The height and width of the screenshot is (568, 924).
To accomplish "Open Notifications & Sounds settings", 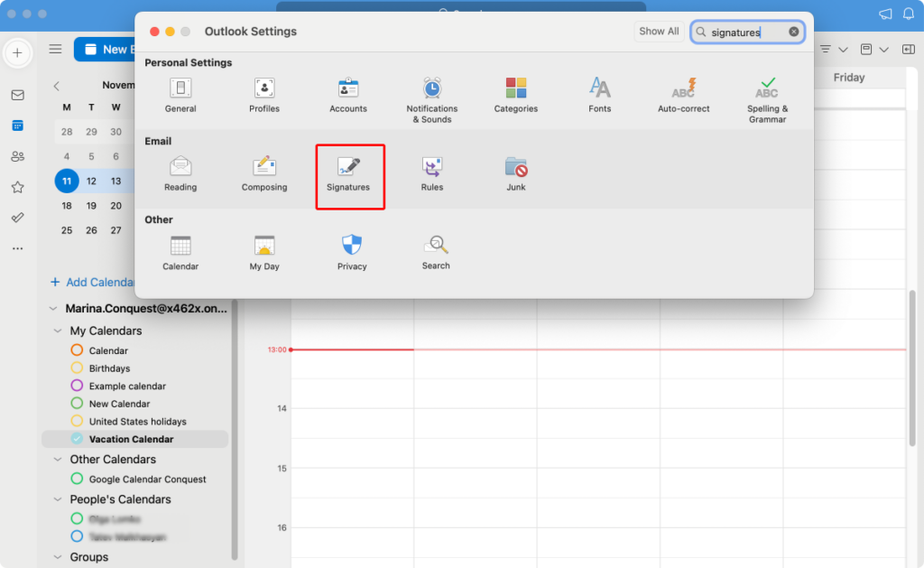I will tap(432, 88).
